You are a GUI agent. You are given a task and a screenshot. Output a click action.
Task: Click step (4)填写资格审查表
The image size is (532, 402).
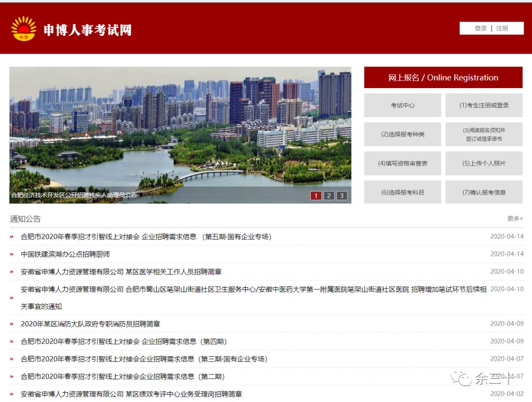click(401, 163)
